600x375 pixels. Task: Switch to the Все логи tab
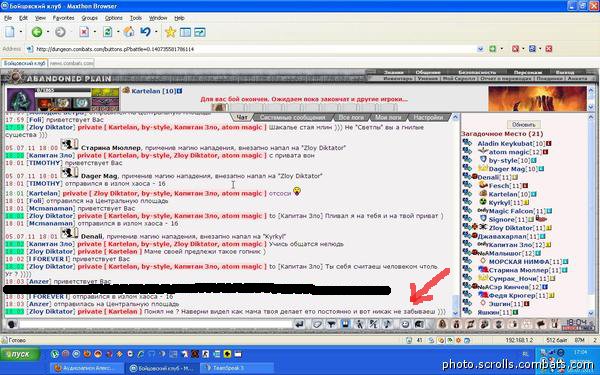click(351, 117)
